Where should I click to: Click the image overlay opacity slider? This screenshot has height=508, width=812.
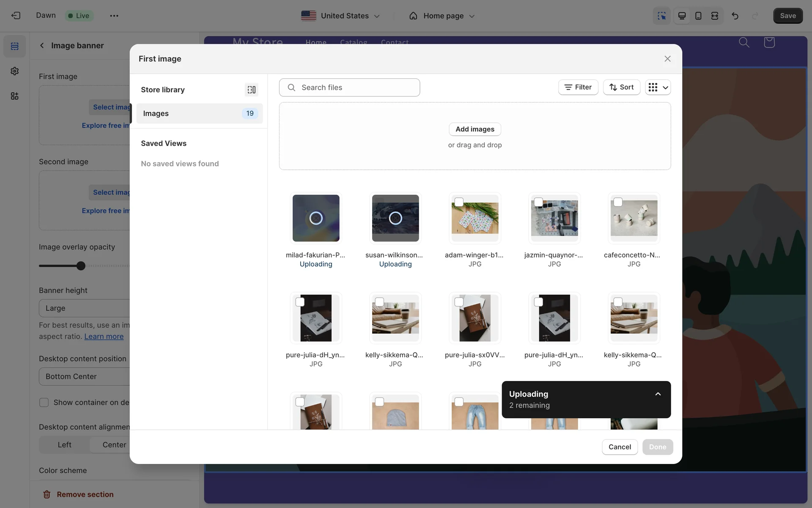(x=81, y=266)
